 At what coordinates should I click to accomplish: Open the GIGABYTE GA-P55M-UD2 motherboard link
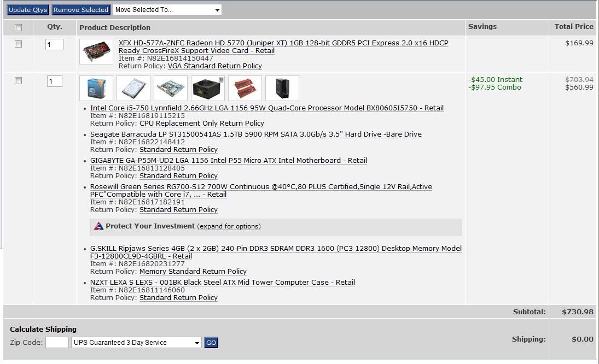(229, 161)
